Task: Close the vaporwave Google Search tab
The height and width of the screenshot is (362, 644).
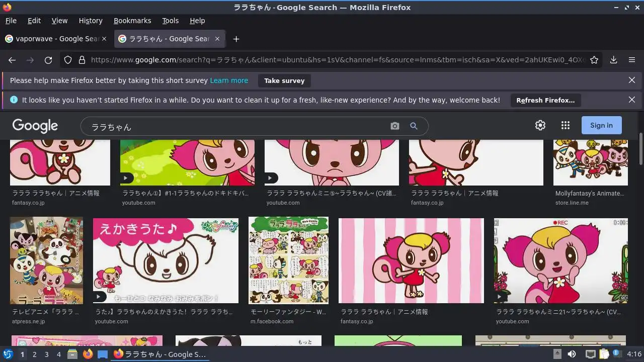Action: pyautogui.click(x=104, y=39)
